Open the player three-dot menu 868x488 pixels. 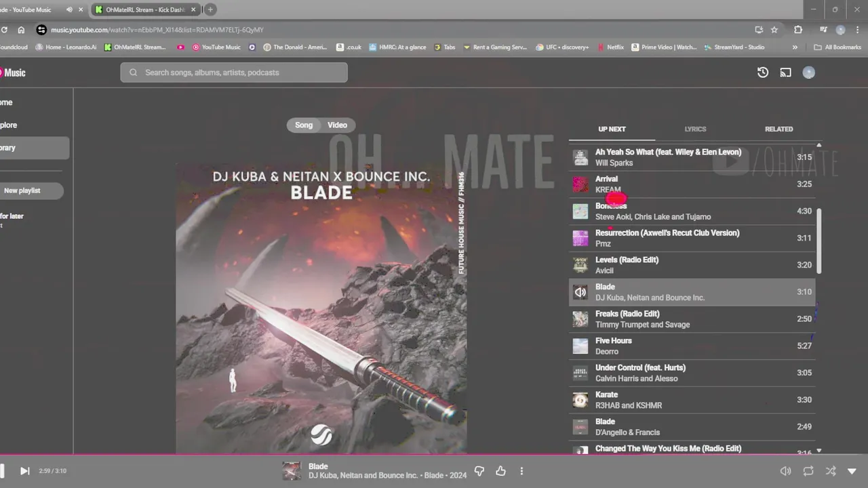[521, 471]
